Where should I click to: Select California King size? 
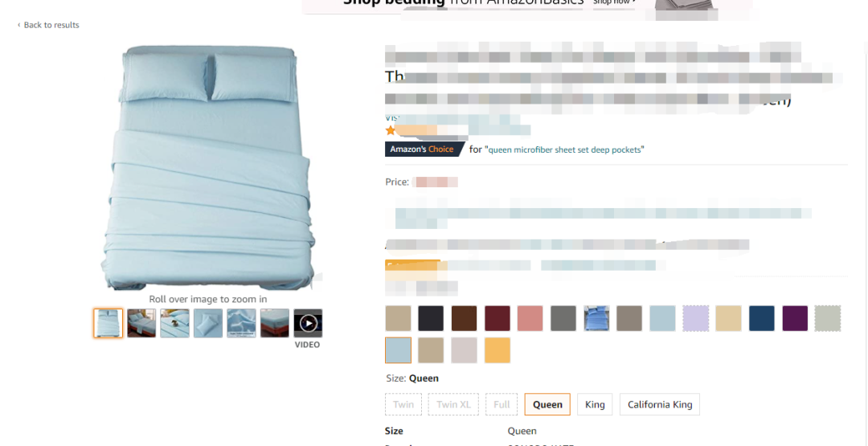point(660,404)
